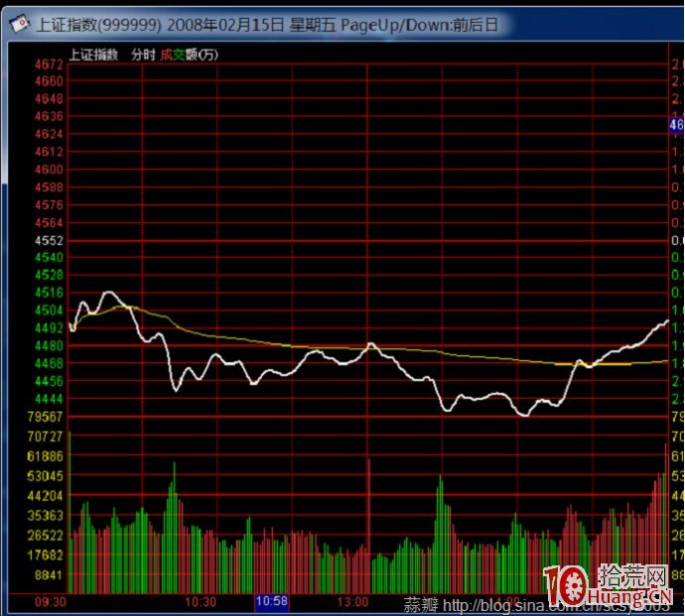Click the 61886 volume axis label

(45, 456)
